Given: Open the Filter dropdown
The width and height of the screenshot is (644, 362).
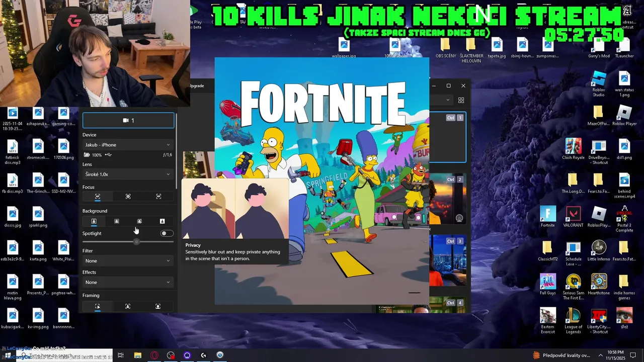Looking at the screenshot, I should (x=128, y=261).
